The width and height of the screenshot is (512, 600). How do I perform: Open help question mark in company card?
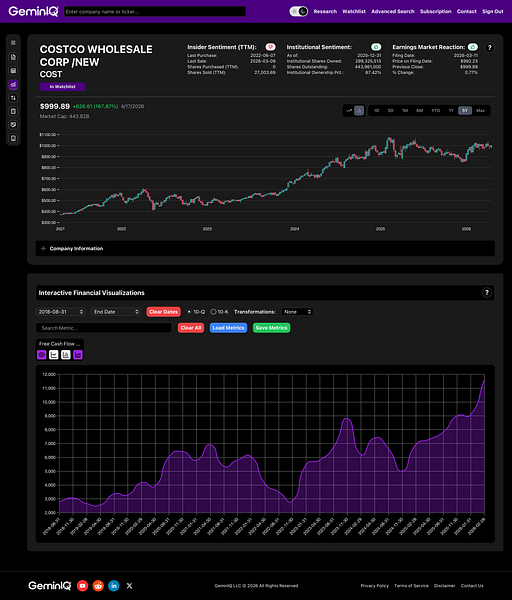(x=489, y=47)
